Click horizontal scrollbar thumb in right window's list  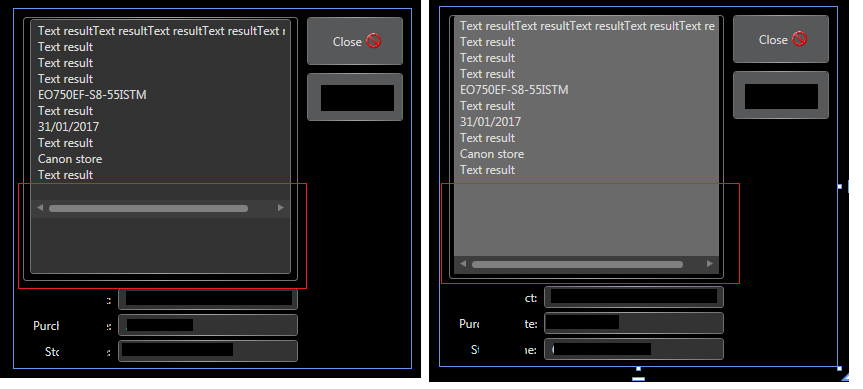click(577, 265)
